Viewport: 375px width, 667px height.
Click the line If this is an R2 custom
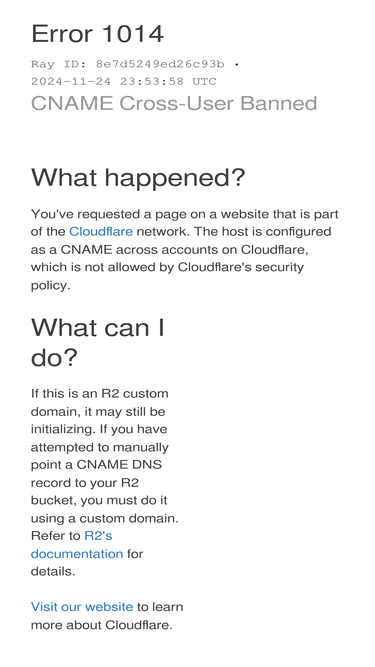(x=99, y=393)
